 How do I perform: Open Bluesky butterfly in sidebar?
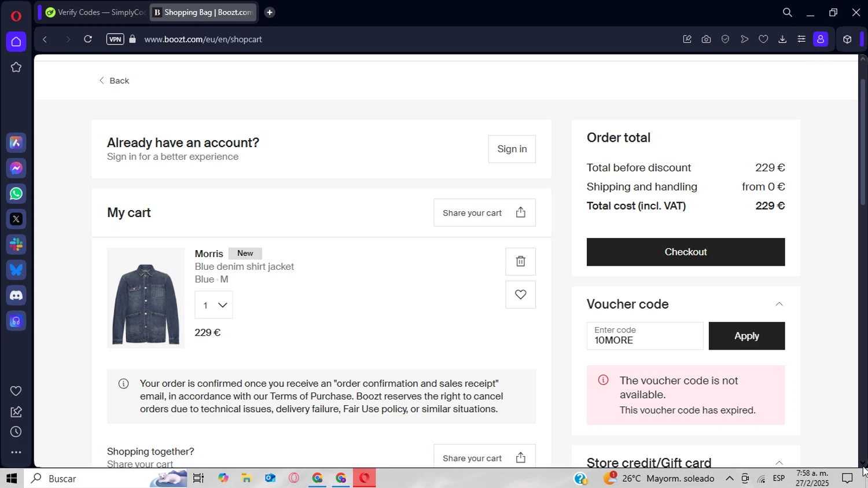(16, 270)
